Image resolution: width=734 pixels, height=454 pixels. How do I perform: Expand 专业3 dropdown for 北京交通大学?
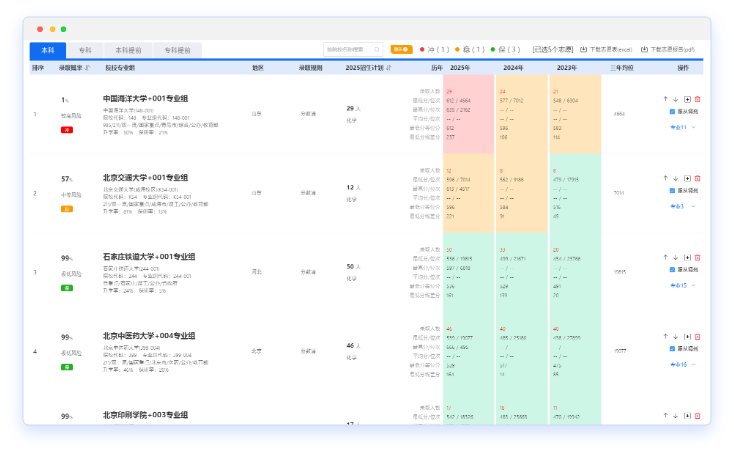(x=693, y=206)
